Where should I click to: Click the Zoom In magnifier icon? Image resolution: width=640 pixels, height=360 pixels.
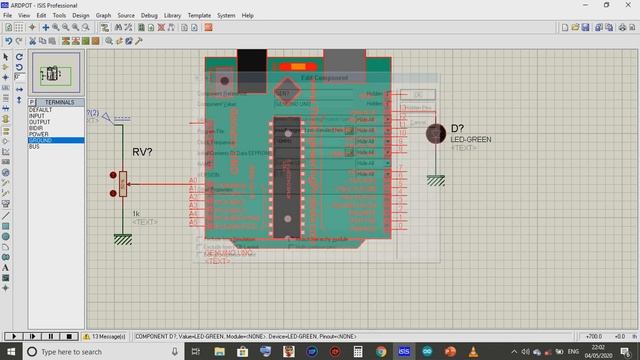click(56, 27)
